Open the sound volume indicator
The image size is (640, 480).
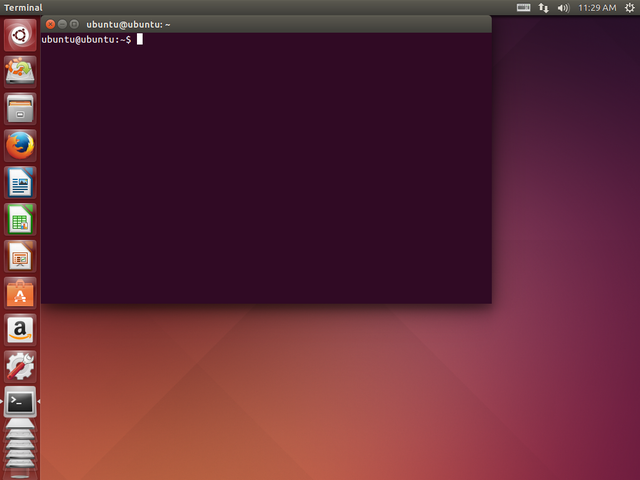pos(563,7)
